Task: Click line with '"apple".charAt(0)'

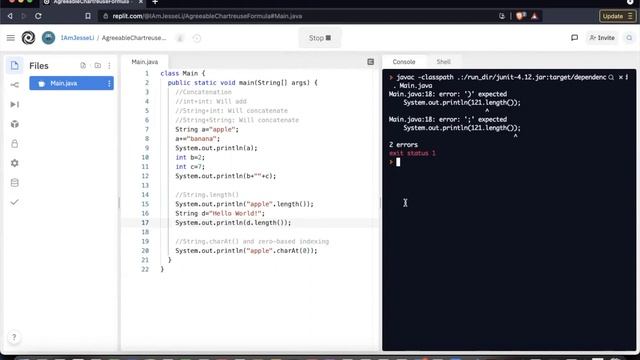Action: (246, 251)
